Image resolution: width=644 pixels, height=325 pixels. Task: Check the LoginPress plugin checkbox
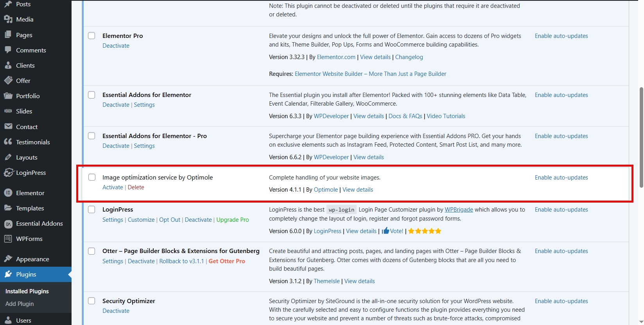91,209
